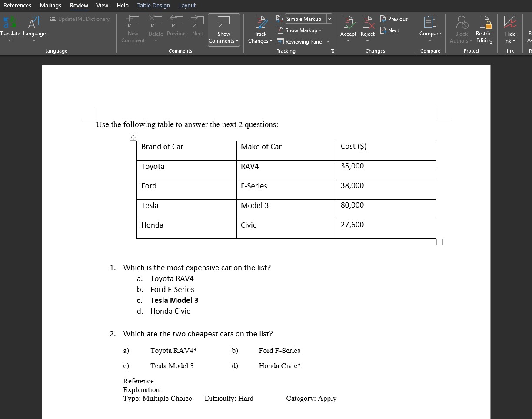Click question 2 about two cheapest cars
Image resolution: width=532 pixels, height=419 pixels.
tap(198, 334)
